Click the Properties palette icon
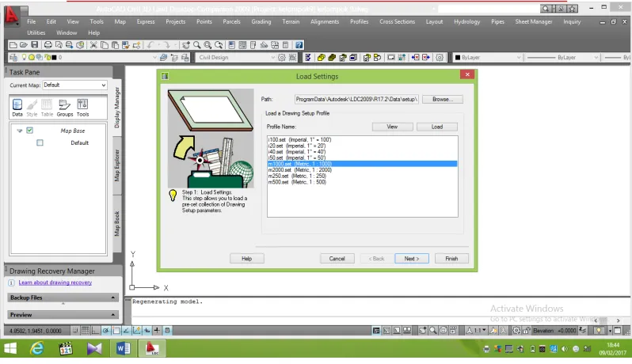Image resolution: width=632 pixels, height=364 pixels. click(232, 45)
